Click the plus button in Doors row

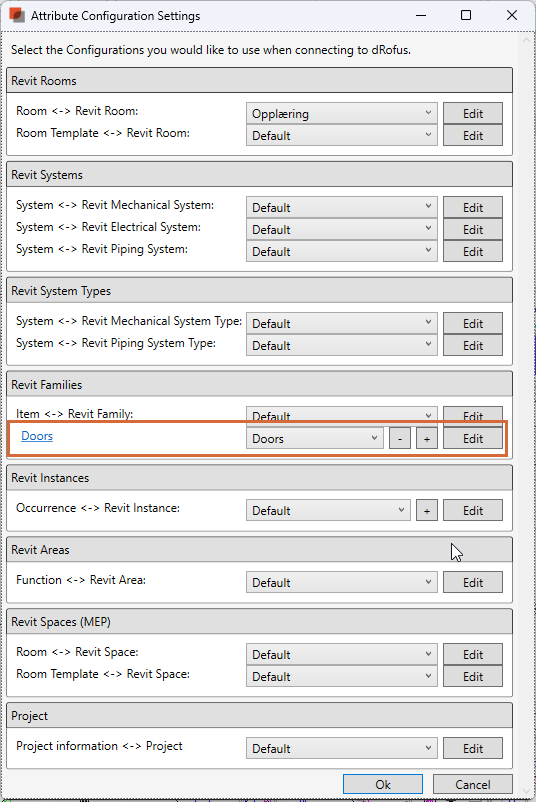click(x=427, y=439)
